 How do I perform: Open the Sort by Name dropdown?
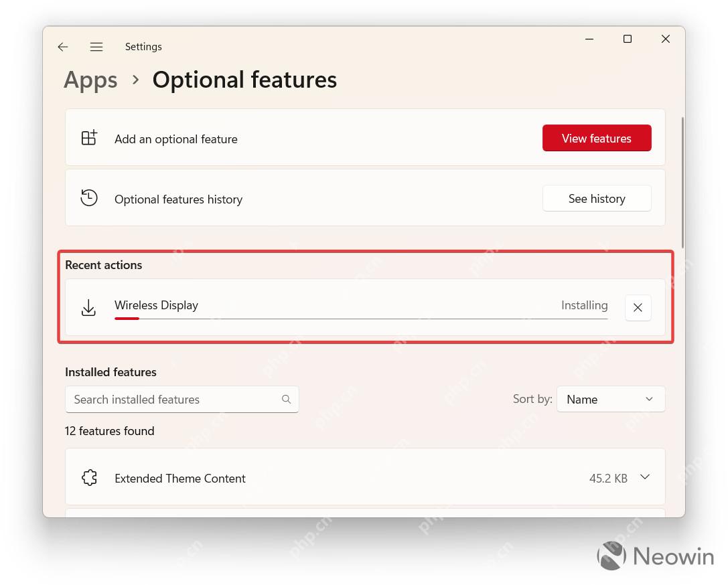point(611,399)
